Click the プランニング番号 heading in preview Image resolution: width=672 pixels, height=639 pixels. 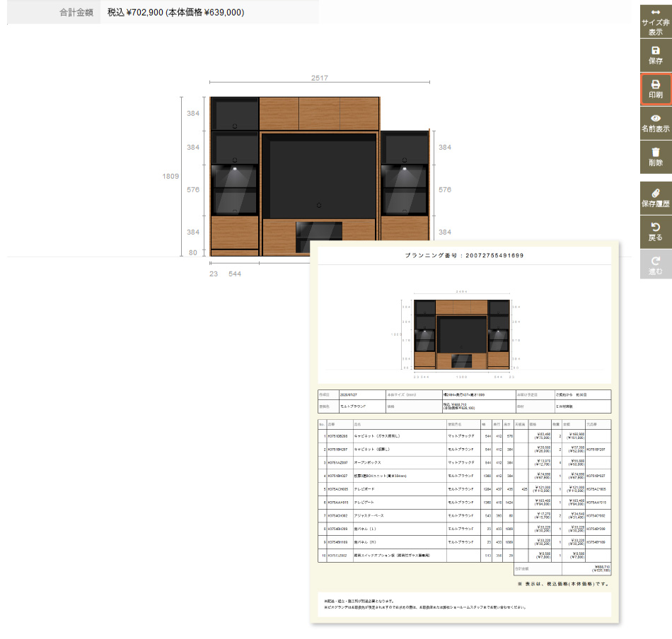pos(464,255)
